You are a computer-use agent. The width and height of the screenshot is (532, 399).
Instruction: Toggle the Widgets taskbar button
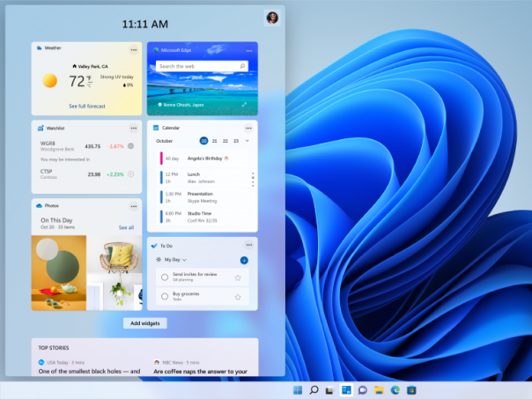coord(346,390)
